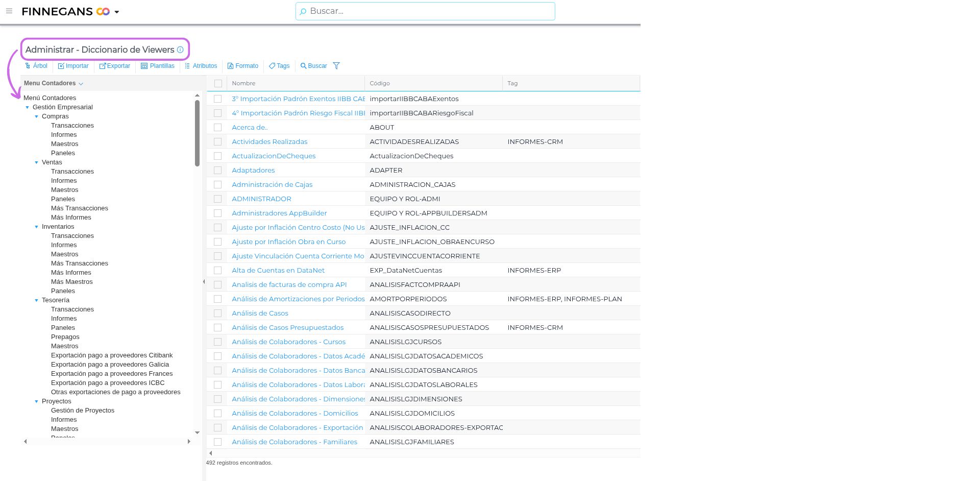The width and height of the screenshot is (980, 481).
Task: Select Exportación pago a proveedores ICBC
Action: click(108, 383)
